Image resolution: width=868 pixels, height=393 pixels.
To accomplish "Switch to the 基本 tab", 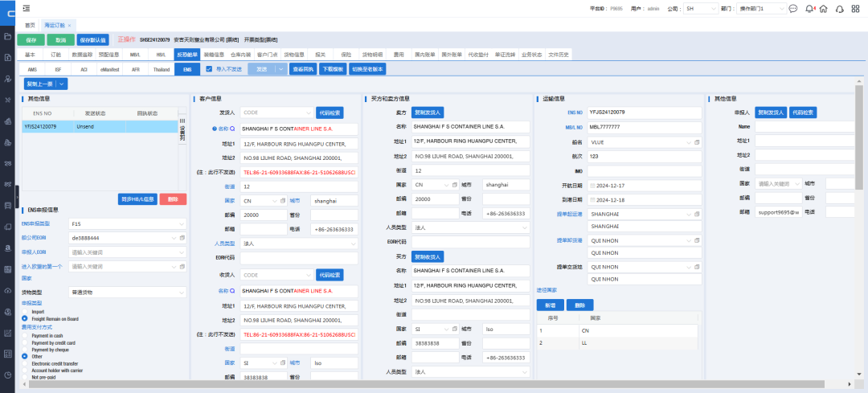I will tap(30, 55).
